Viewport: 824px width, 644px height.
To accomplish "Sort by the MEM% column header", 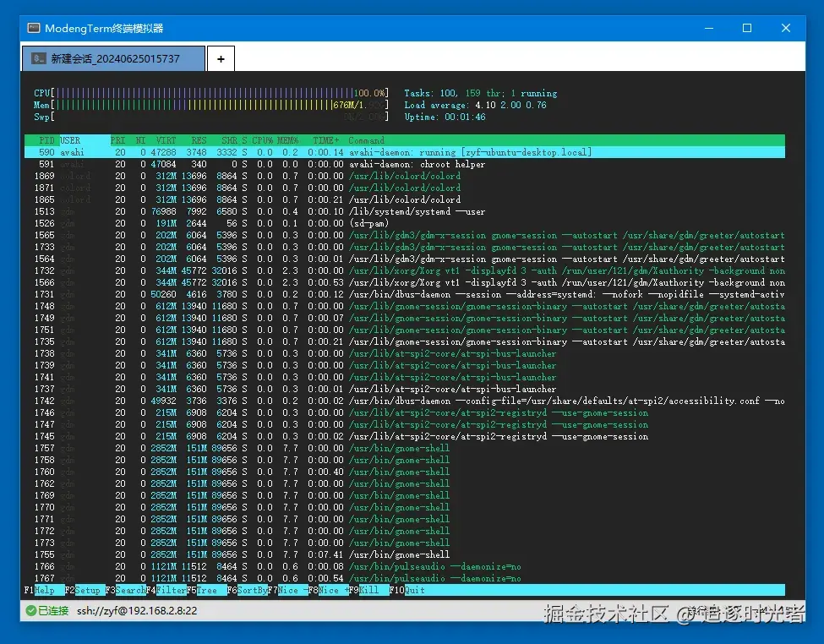I will [287, 140].
